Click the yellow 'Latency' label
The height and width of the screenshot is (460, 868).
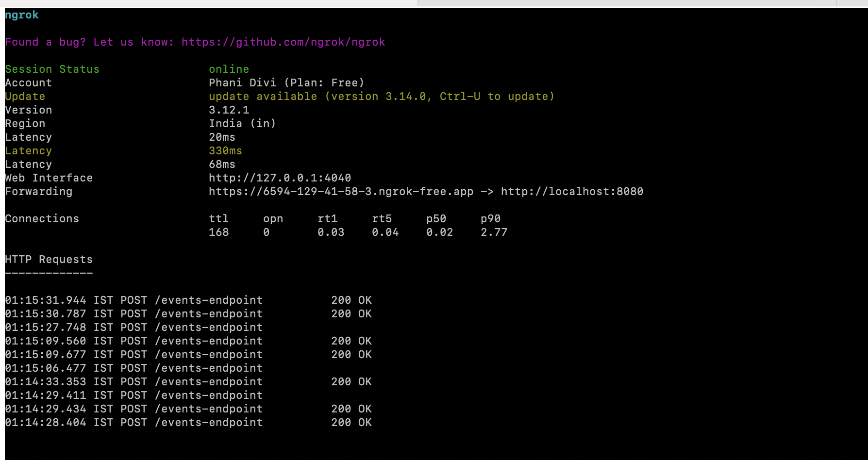click(28, 151)
